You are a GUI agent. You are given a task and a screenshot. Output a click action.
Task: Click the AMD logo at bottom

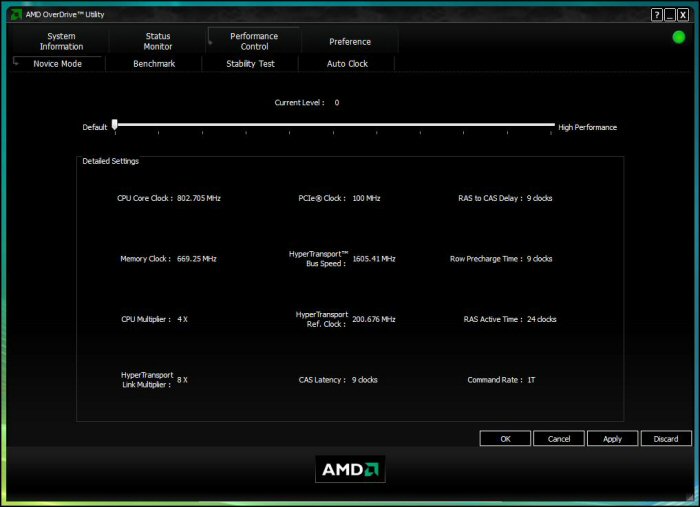350,469
